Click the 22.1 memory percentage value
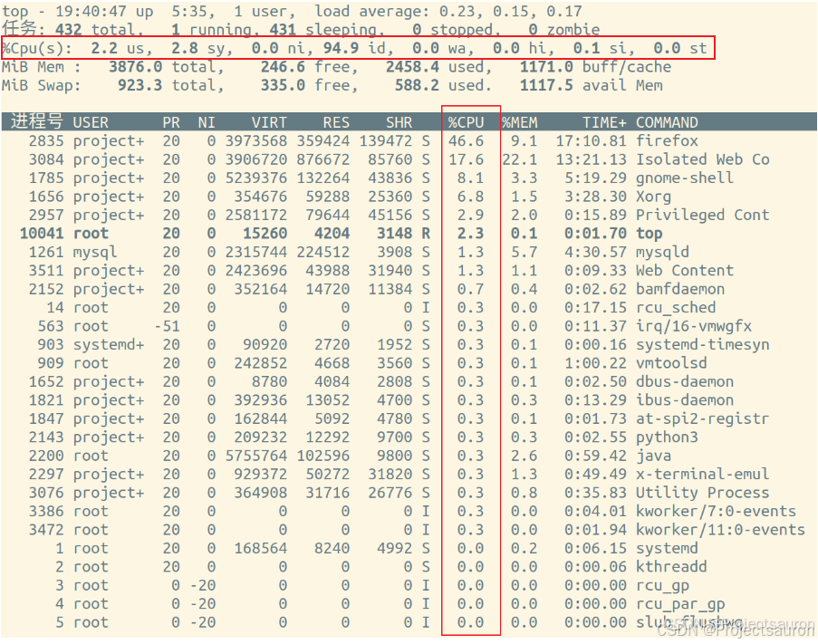The height and width of the screenshot is (644, 818). (x=520, y=159)
